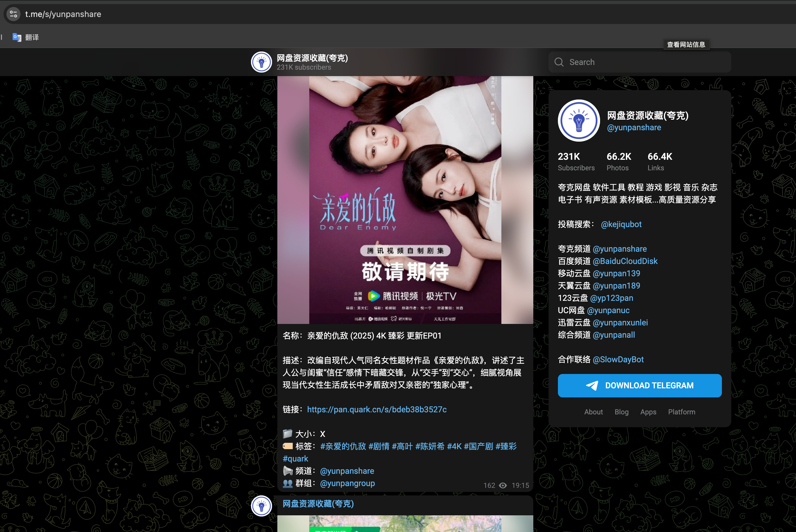Click the megaphone emoji beside 频道
796x532 pixels.
[288, 471]
